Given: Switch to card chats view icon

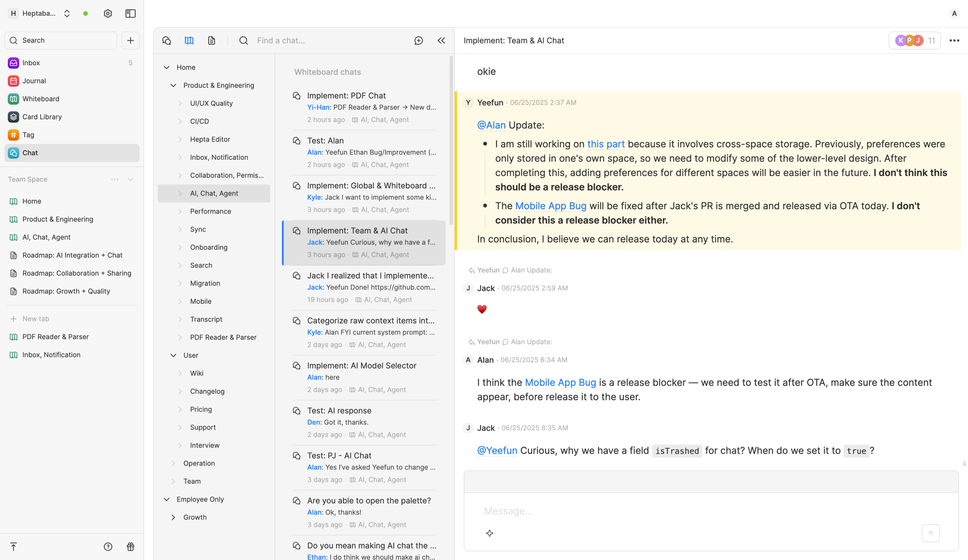Looking at the screenshot, I should coord(212,40).
